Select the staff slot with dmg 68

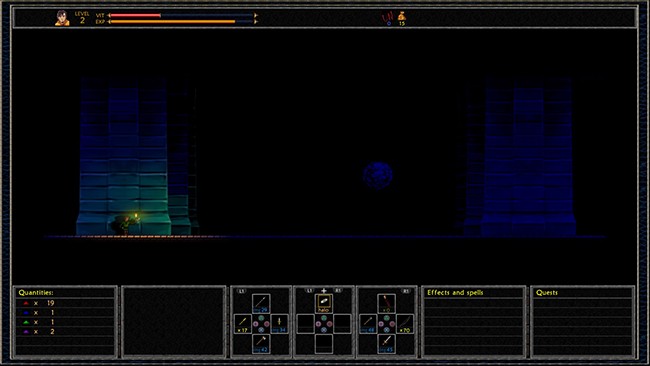368,323
